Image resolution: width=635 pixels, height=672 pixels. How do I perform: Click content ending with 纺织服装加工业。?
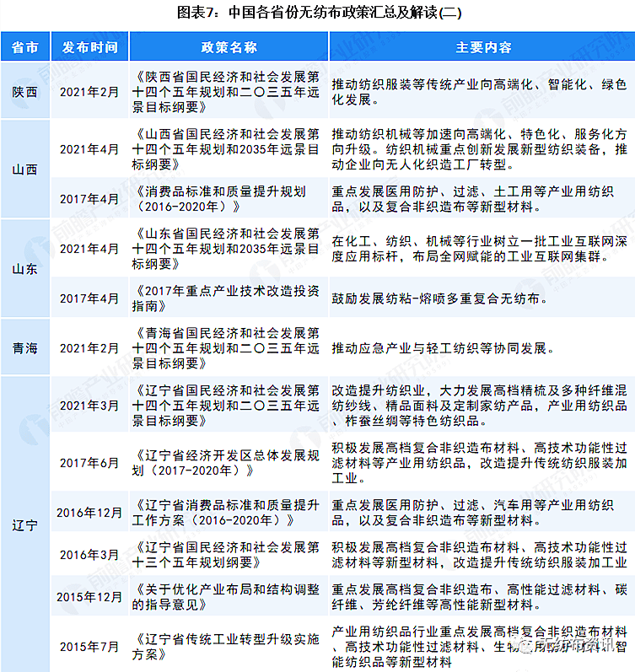point(479,463)
